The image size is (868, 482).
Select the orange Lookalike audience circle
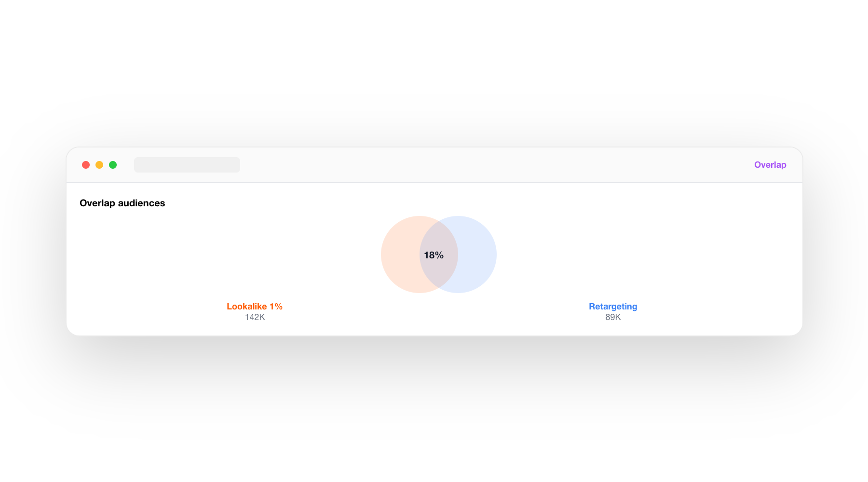click(x=405, y=254)
